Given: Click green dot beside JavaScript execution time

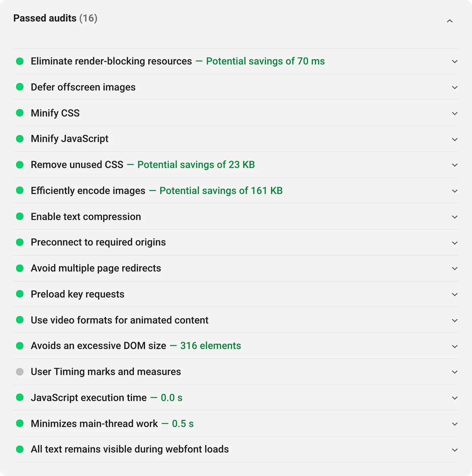Looking at the screenshot, I should pyautogui.click(x=20, y=397).
